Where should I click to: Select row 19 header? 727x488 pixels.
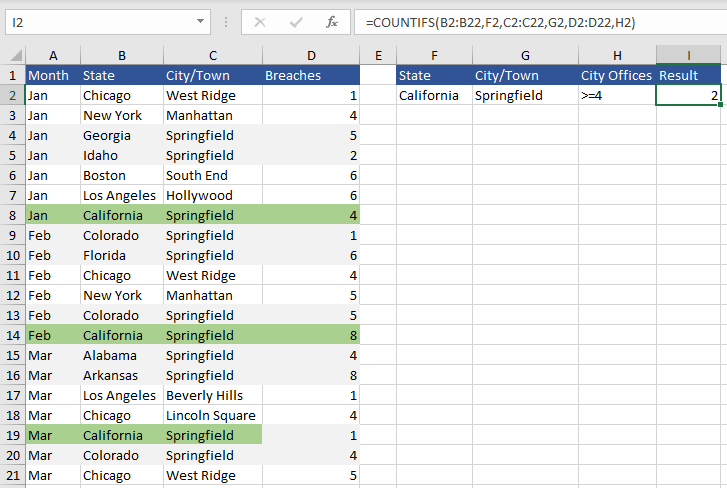[13, 435]
